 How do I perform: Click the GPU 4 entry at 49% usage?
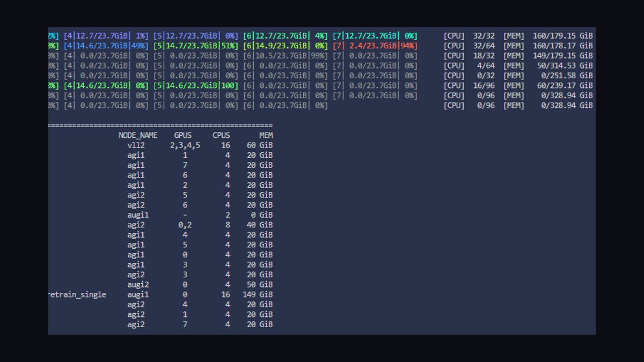[x=106, y=46]
